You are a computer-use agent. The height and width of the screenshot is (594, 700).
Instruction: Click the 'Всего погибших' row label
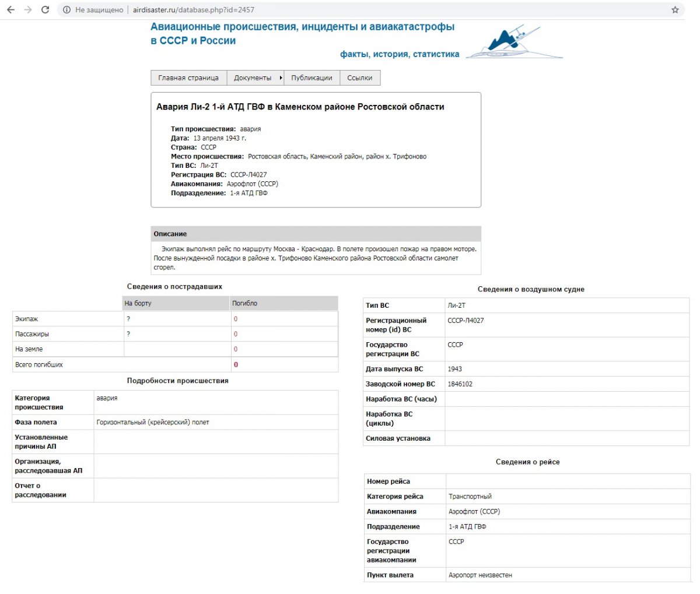pos(38,364)
